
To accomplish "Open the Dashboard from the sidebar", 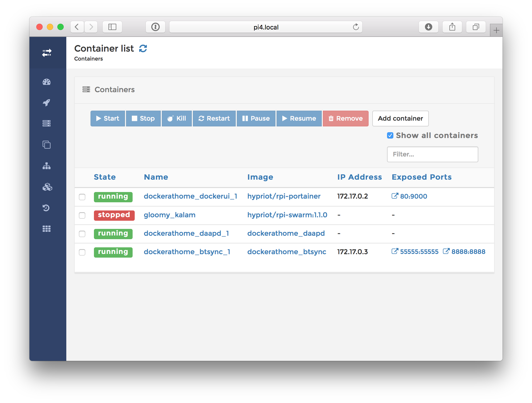I will point(47,82).
